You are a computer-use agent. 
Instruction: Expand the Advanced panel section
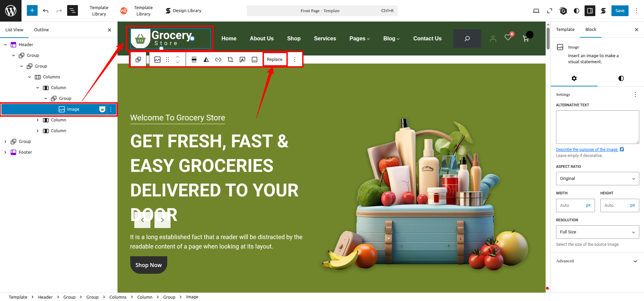(597, 261)
